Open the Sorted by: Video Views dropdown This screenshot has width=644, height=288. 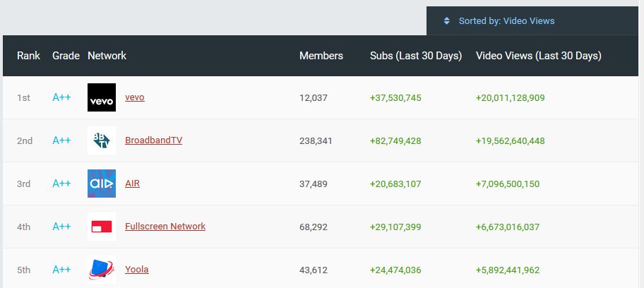tap(532, 21)
